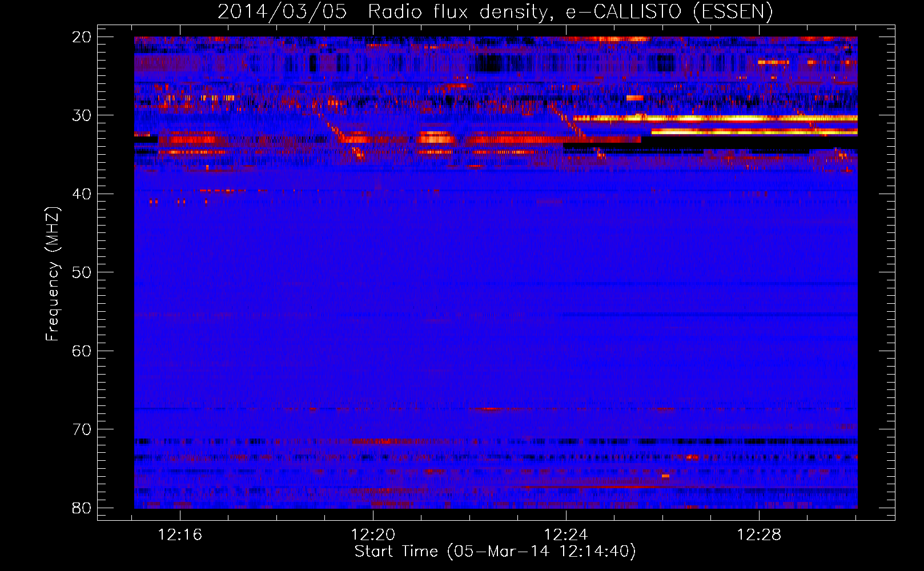924x571 pixels.
Task: Click the 12:28 time tick label
Action: [x=759, y=535]
